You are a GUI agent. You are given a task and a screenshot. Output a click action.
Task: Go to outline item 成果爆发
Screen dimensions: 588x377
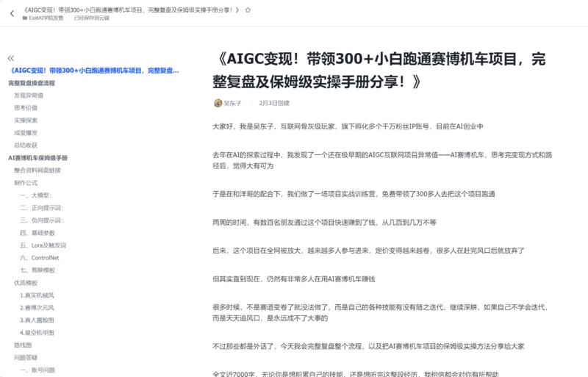pos(26,133)
